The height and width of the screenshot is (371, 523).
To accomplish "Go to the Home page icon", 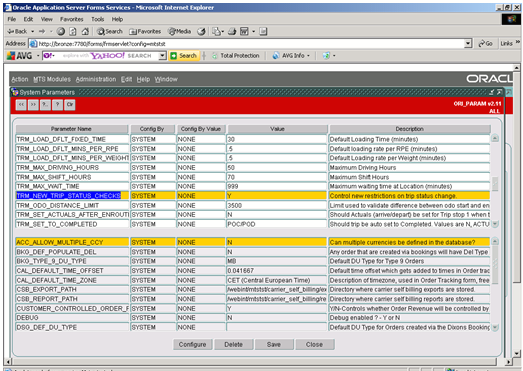I will [x=85, y=31].
